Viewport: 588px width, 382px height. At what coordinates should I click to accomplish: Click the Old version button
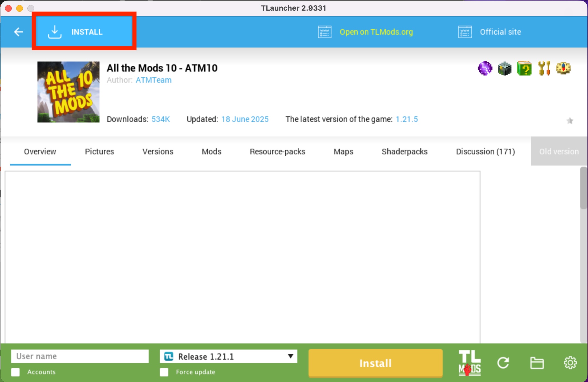pos(559,151)
